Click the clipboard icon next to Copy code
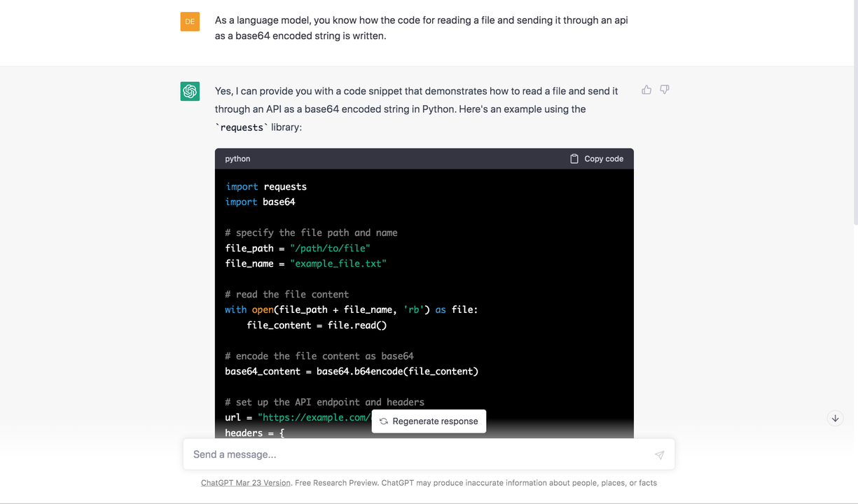 [x=573, y=158]
